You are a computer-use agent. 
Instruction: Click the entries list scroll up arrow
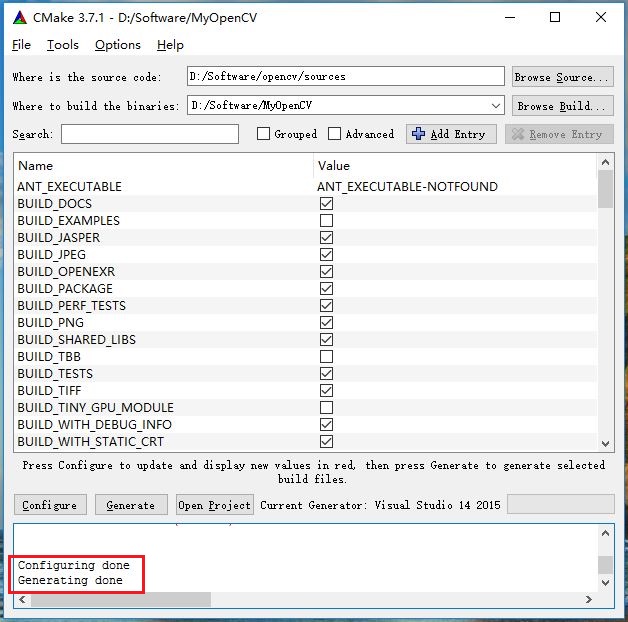tap(605, 162)
